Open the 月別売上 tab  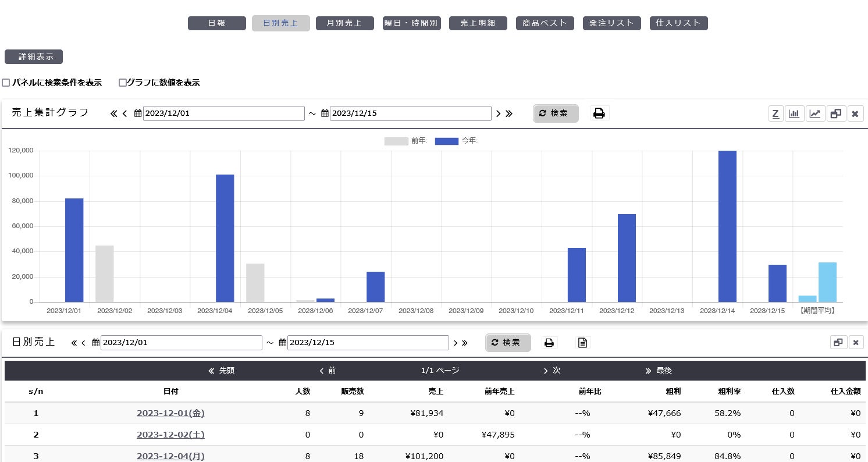[x=344, y=23]
